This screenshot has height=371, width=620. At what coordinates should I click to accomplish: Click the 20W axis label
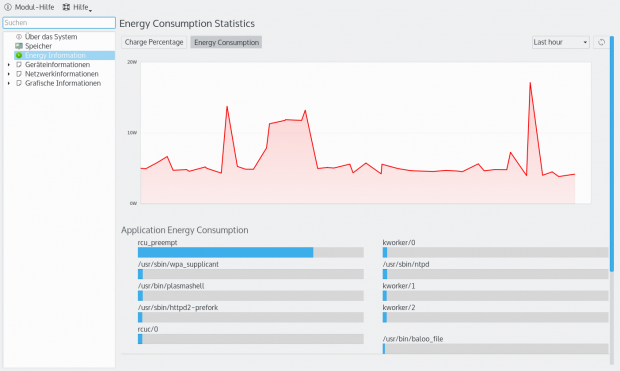pos(132,62)
